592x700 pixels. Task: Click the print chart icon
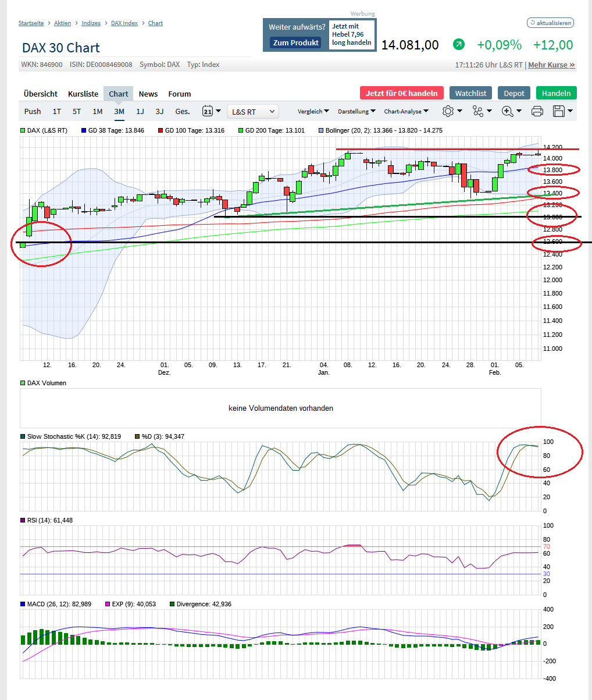tap(537, 111)
